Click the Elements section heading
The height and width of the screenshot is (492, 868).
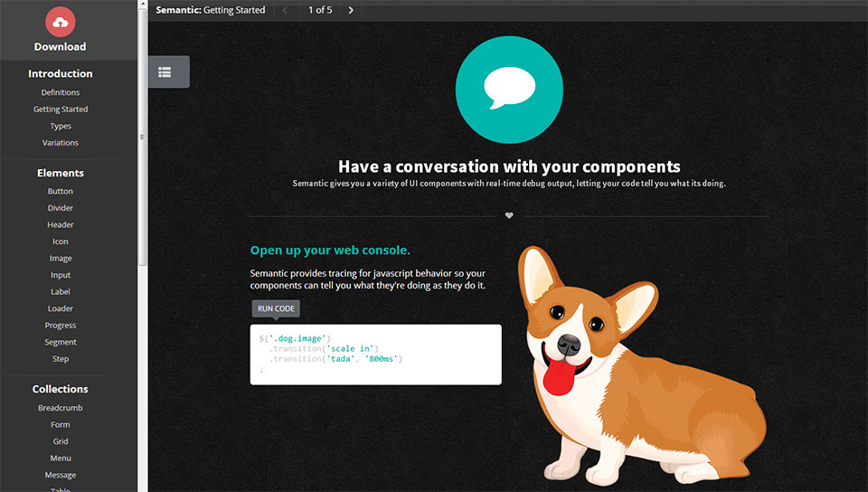[x=61, y=173]
